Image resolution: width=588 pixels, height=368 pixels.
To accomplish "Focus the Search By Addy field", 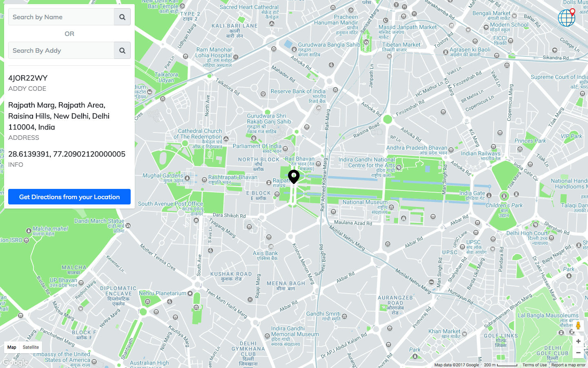I will (x=61, y=51).
